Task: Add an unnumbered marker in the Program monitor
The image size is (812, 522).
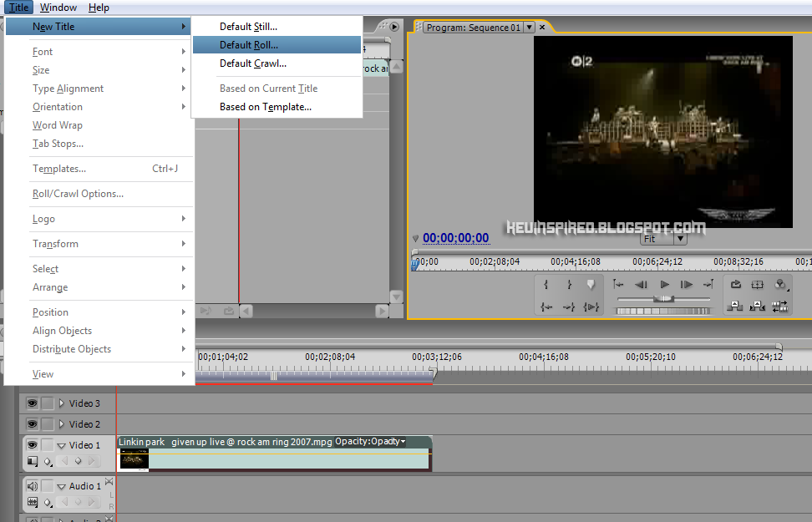Action: (593, 283)
